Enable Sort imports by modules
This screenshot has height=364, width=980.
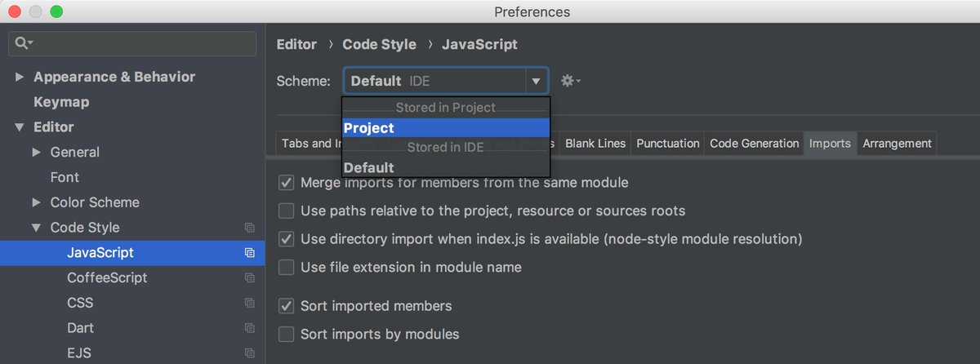coord(287,334)
